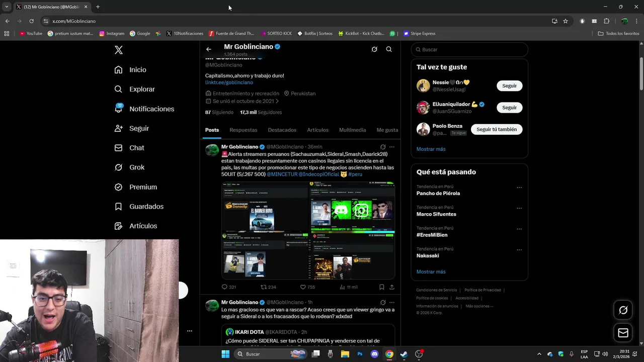Image resolution: width=644 pixels, height=362 pixels.
Task: Click the #peru hashtag
Action: (x=355, y=174)
